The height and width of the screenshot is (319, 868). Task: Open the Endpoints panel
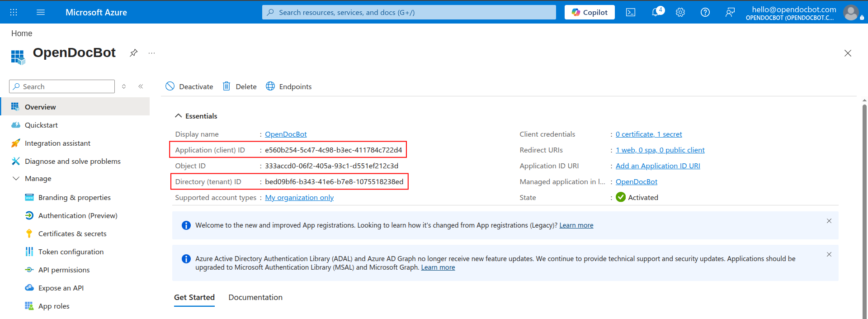click(289, 86)
